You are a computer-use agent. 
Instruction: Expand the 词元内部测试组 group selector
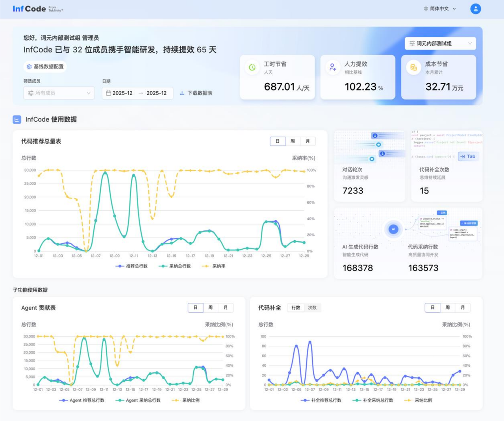coord(440,43)
